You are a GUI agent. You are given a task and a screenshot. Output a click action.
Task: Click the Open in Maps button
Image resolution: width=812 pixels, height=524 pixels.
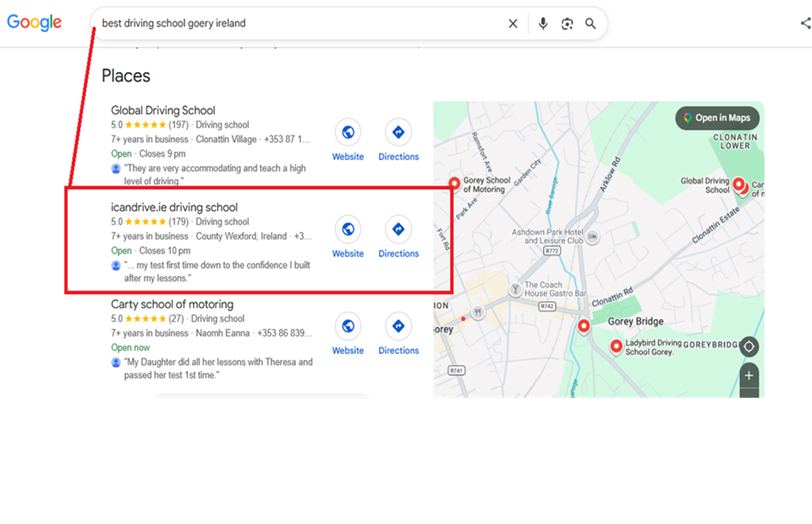click(717, 119)
